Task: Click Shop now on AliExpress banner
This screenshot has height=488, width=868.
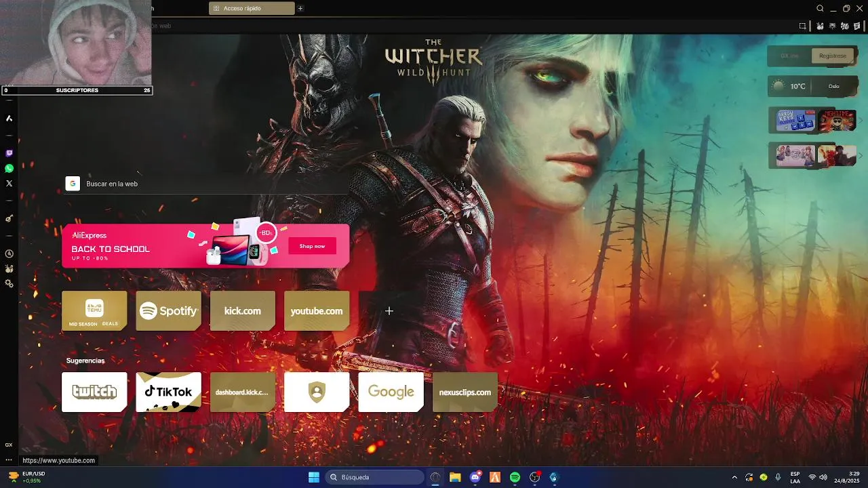Action: tap(312, 246)
